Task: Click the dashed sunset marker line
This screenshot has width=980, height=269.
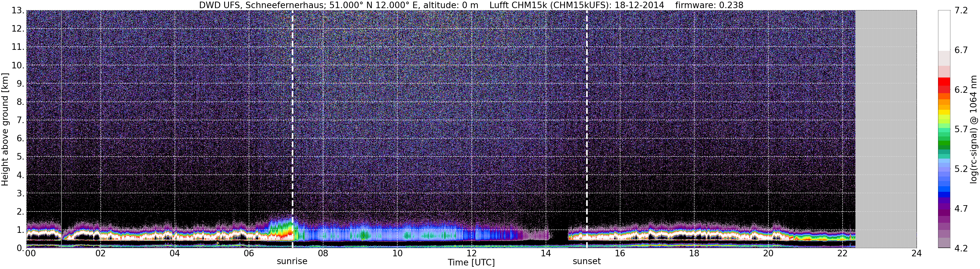Action: pyautogui.click(x=587, y=129)
